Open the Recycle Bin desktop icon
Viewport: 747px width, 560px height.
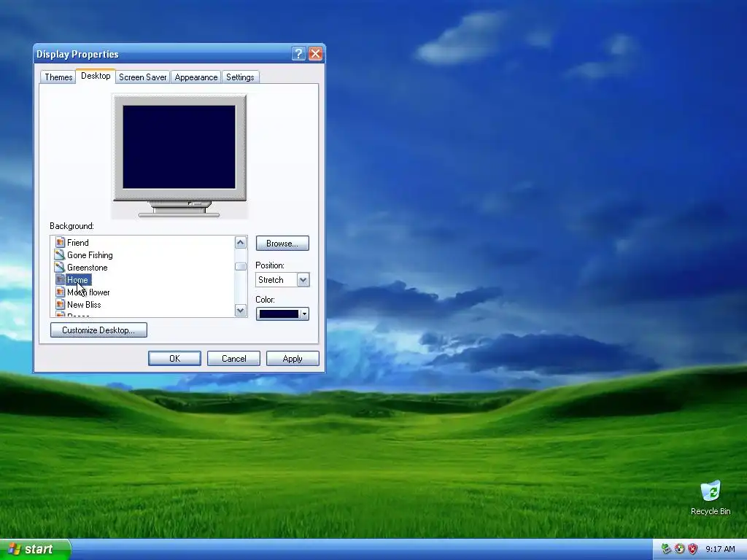(x=711, y=497)
